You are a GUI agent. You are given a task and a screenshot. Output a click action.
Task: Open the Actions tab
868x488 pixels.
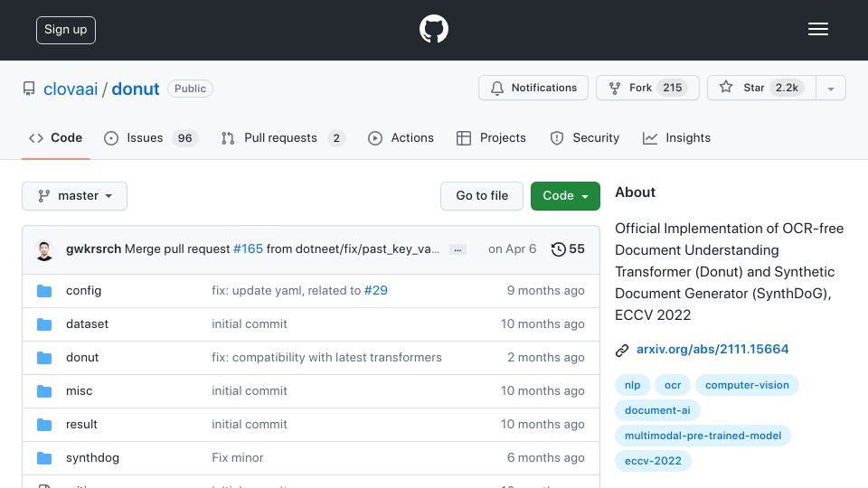401,137
